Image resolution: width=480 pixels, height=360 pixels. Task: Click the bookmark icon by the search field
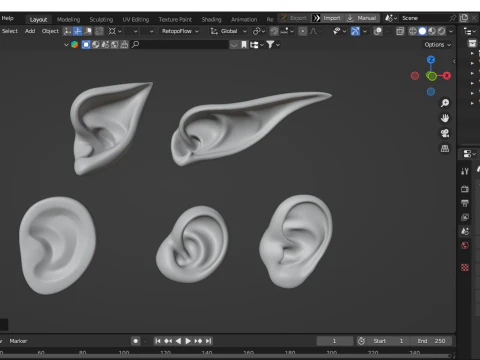pos(244,45)
